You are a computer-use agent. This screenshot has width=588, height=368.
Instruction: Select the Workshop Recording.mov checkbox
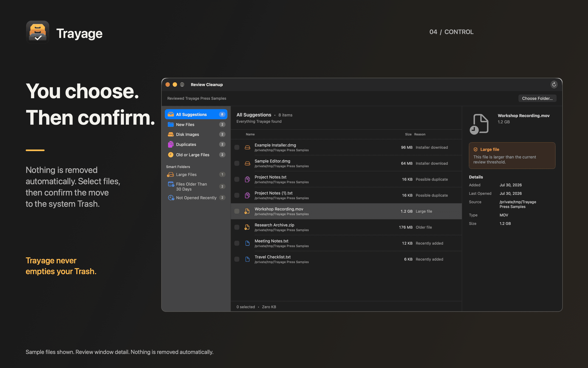[237, 211]
